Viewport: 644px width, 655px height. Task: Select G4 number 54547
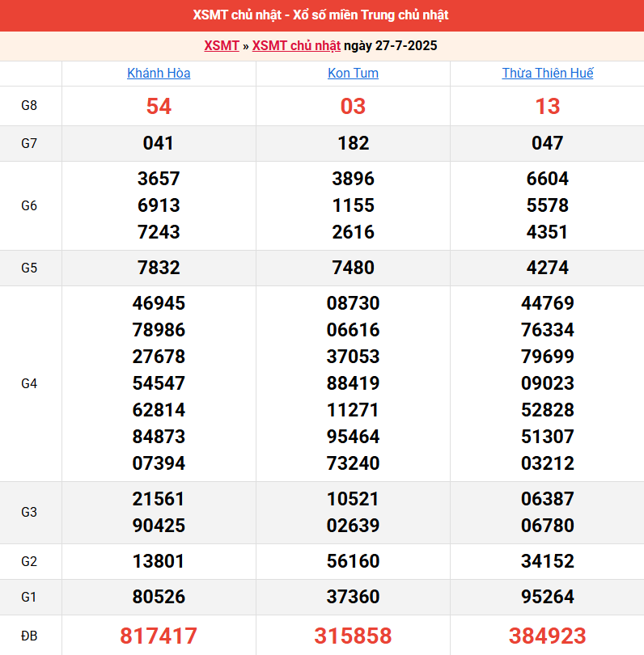(x=159, y=383)
